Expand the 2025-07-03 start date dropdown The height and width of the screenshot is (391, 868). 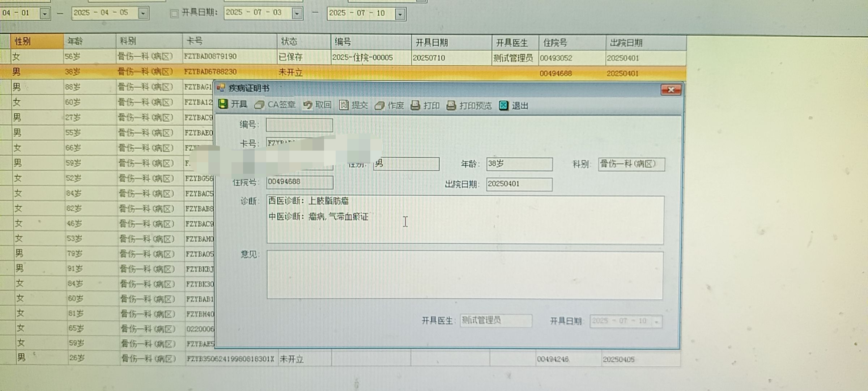(297, 14)
